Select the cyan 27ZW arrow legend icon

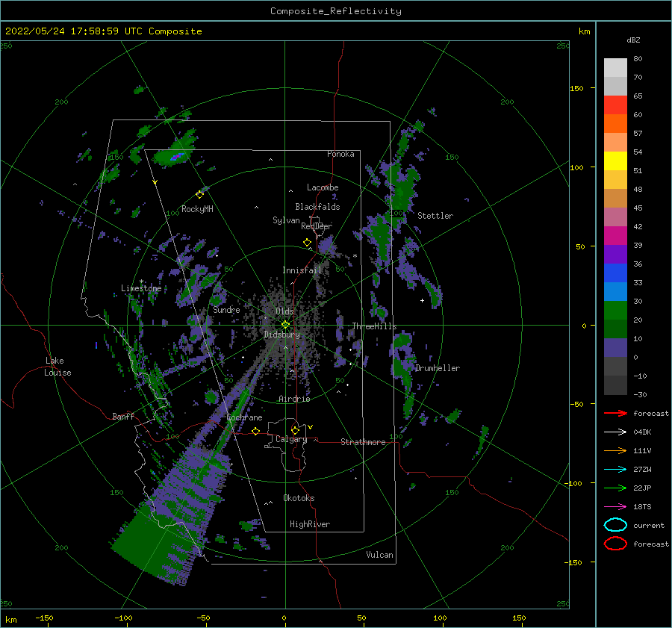[x=615, y=470]
